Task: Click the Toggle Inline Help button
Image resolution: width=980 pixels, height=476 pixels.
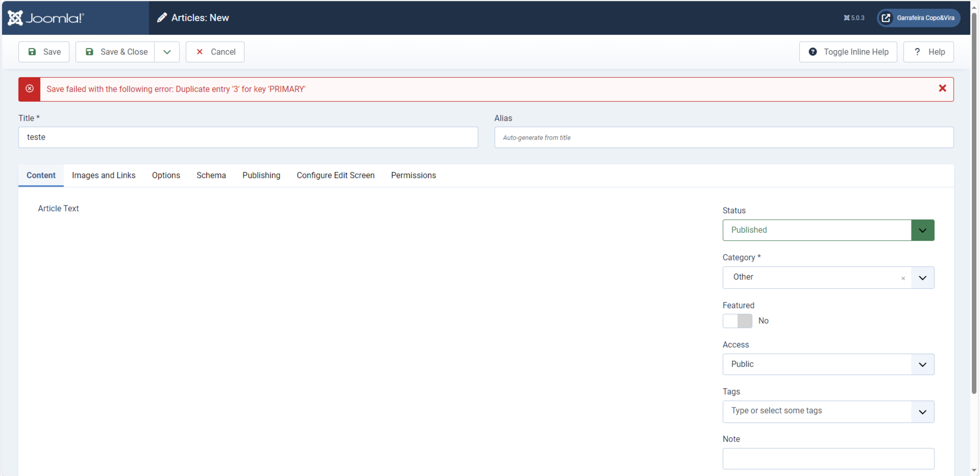Action: 848,52
